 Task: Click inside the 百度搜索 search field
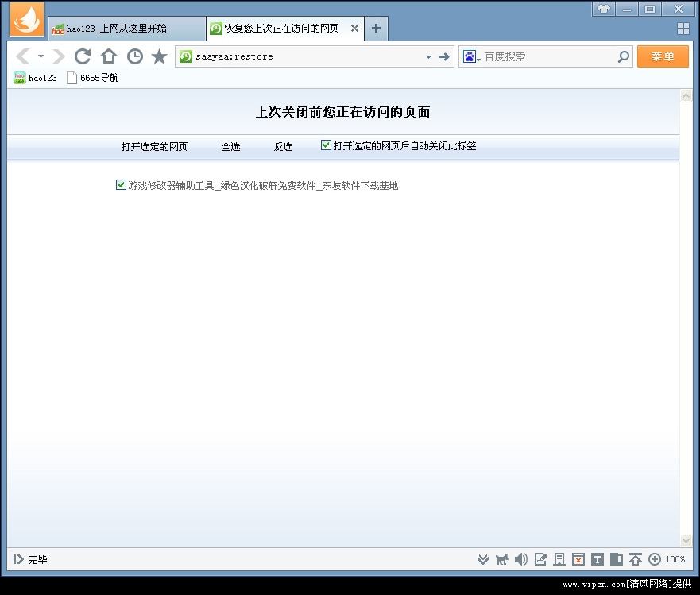548,57
